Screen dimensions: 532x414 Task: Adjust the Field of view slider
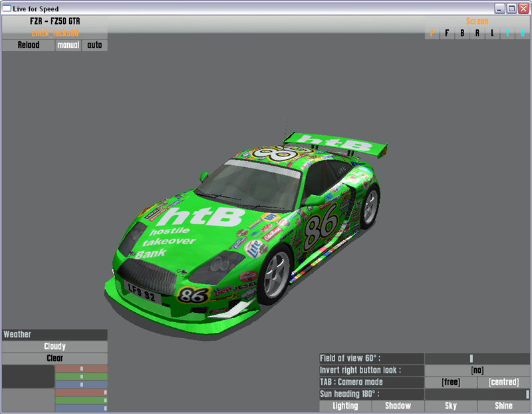pyautogui.click(x=477, y=358)
